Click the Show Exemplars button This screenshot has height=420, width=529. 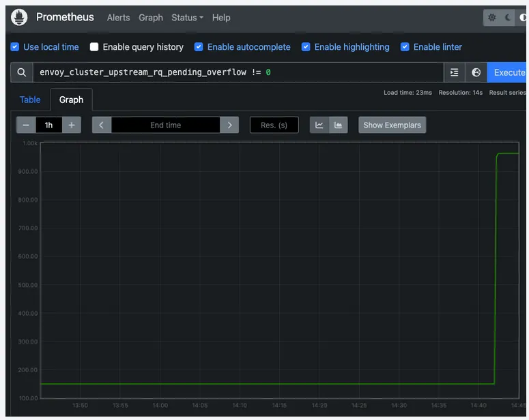[392, 125]
